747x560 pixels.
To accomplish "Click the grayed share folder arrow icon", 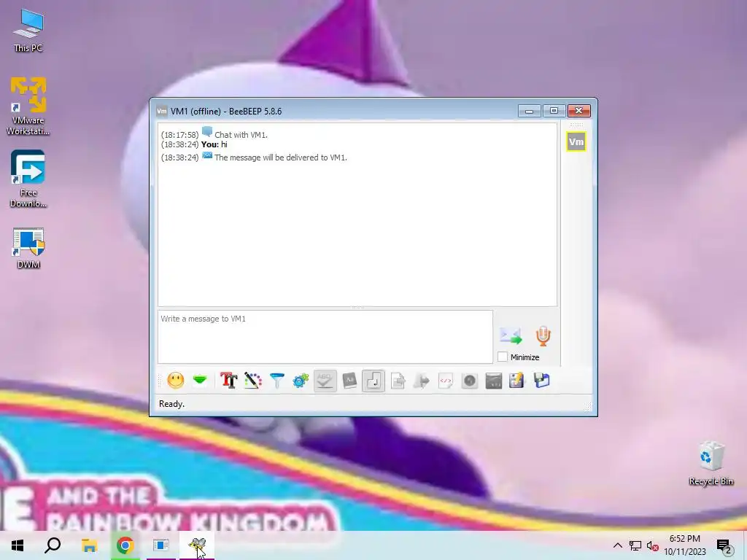I will click(x=422, y=381).
